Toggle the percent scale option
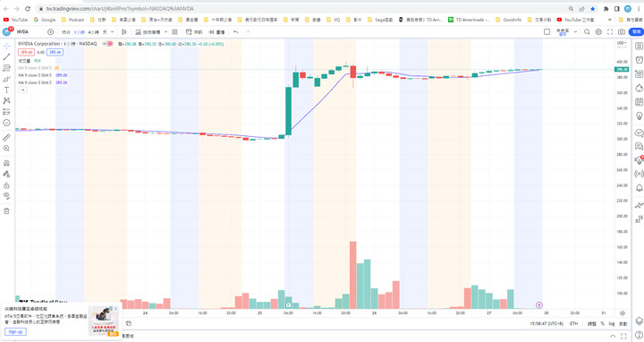Image resolution: width=644 pixels, height=342 pixels. (x=603, y=324)
